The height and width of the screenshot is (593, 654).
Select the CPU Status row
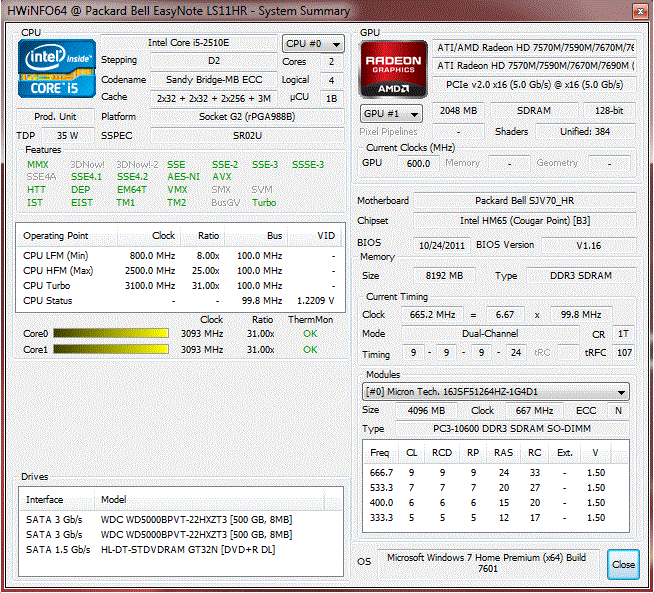tap(179, 301)
